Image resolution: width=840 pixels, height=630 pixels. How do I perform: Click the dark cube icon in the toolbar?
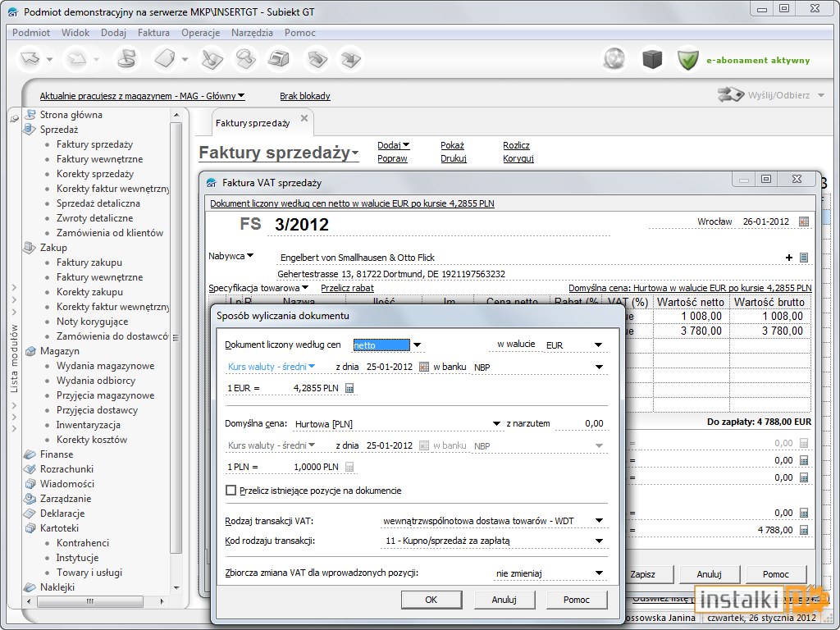pos(652,59)
